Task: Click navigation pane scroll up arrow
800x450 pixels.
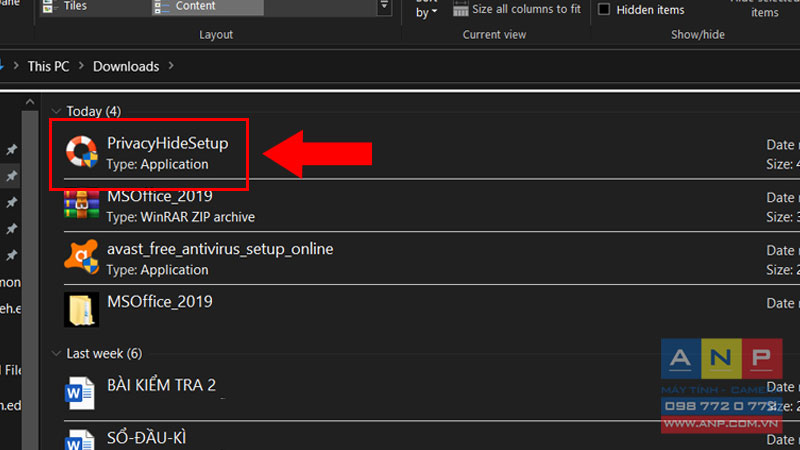Action: pos(30,103)
